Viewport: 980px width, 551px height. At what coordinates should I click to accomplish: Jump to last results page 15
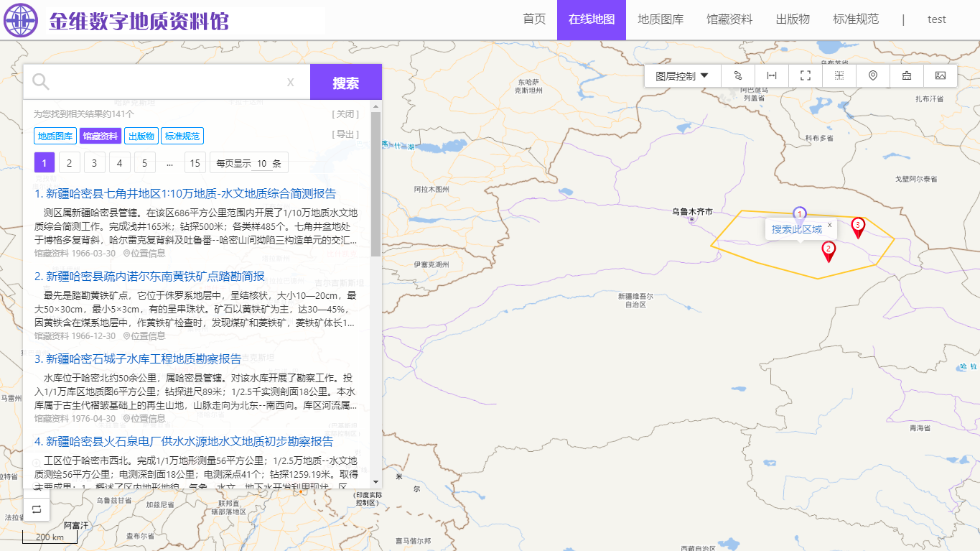[195, 163]
